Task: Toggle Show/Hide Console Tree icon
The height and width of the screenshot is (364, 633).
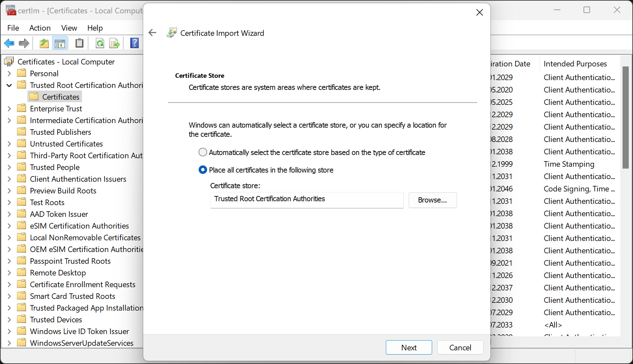Action: (60, 43)
